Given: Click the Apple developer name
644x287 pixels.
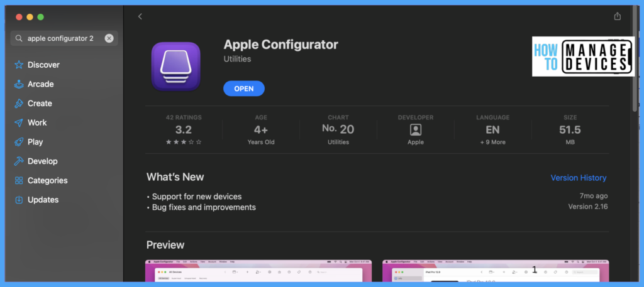Looking at the screenshot, I should (416, 143).
